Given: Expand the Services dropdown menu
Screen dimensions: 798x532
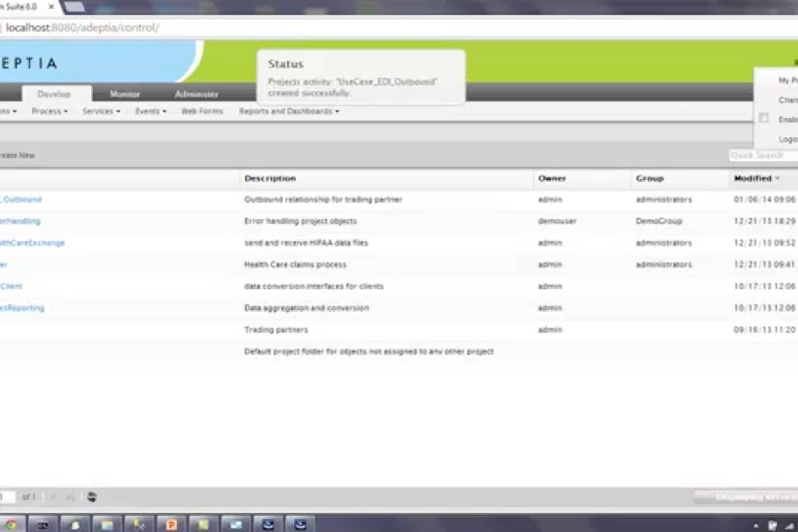Looking at the screenshot, I should pyautogui.click(x=101, y=111).
